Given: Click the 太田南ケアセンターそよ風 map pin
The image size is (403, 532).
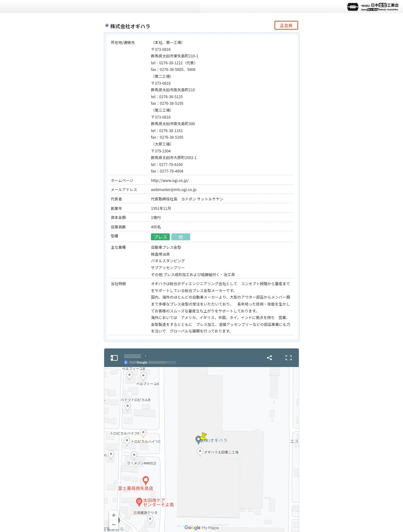Looking at the screenshot, I should tap(139, 502).
